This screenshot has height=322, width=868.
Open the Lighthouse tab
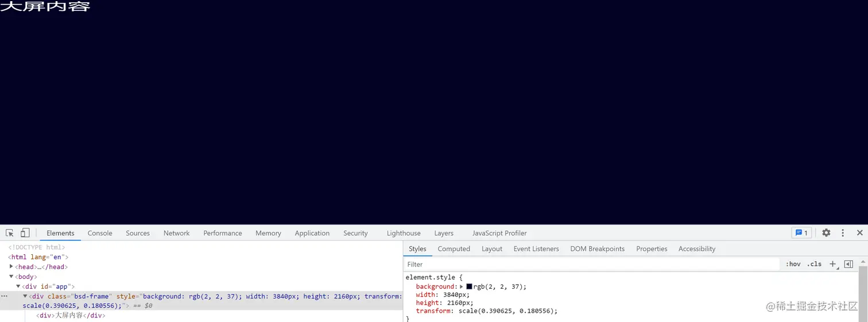coord(404,233)
